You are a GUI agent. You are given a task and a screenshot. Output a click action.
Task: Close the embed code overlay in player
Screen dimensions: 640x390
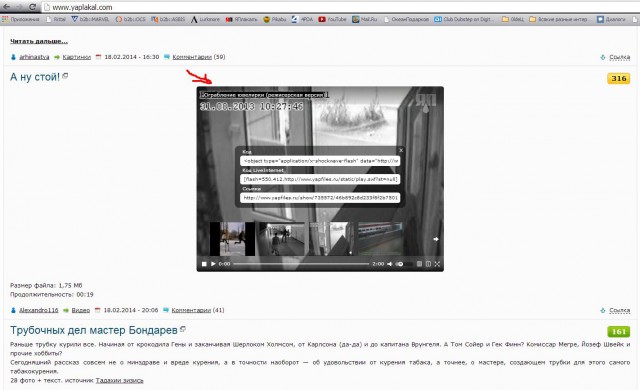pyautogui.click(x=401, y=150)
